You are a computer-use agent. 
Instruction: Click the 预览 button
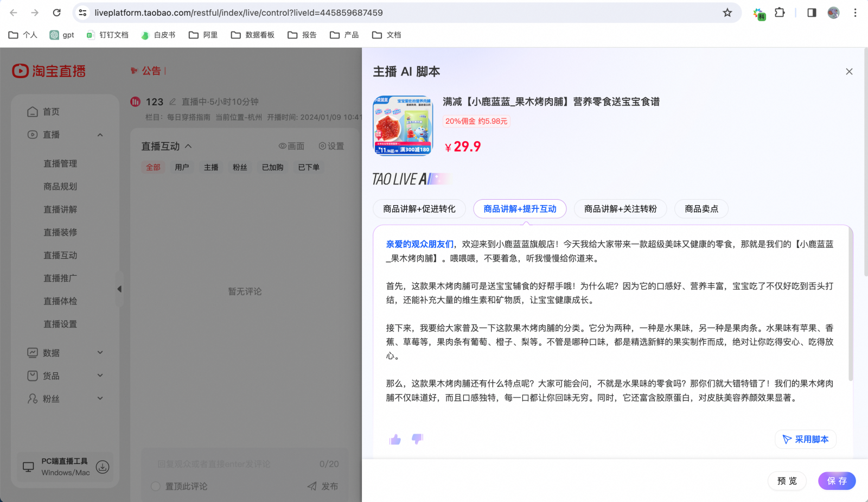(x=787, y=481)
